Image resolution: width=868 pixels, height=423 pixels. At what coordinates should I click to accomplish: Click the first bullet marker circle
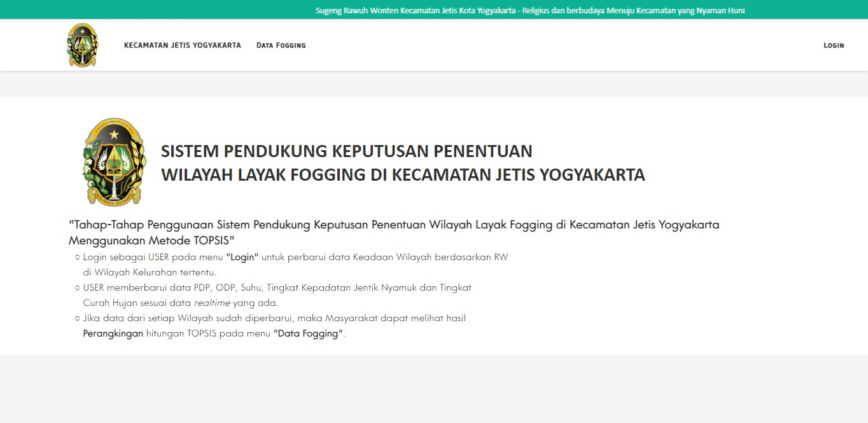[x=77, y=257]
